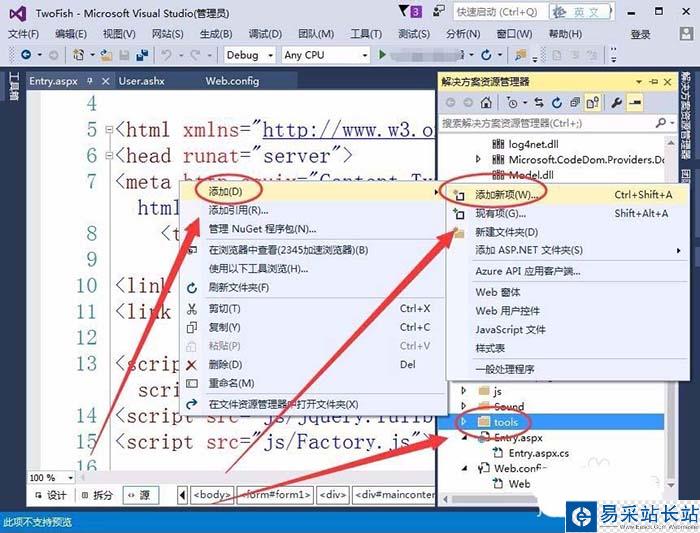Pin the Entry.aspx tab

90,81
